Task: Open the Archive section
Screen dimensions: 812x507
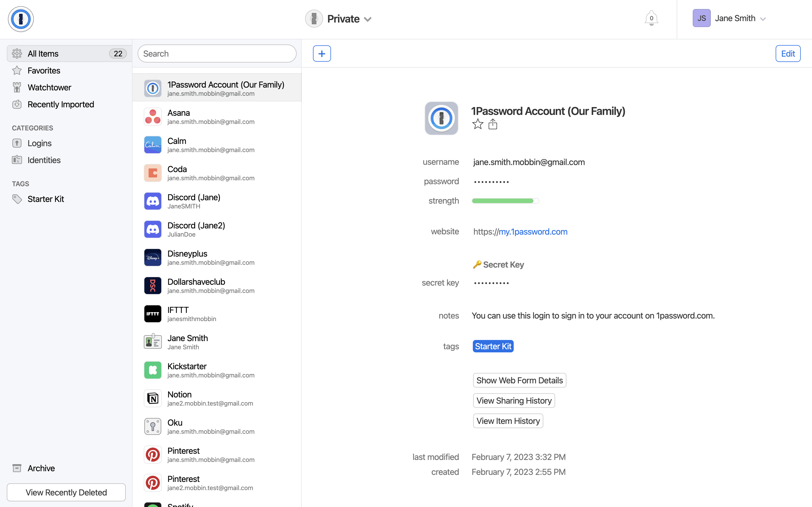Action: tap(41, 468)
